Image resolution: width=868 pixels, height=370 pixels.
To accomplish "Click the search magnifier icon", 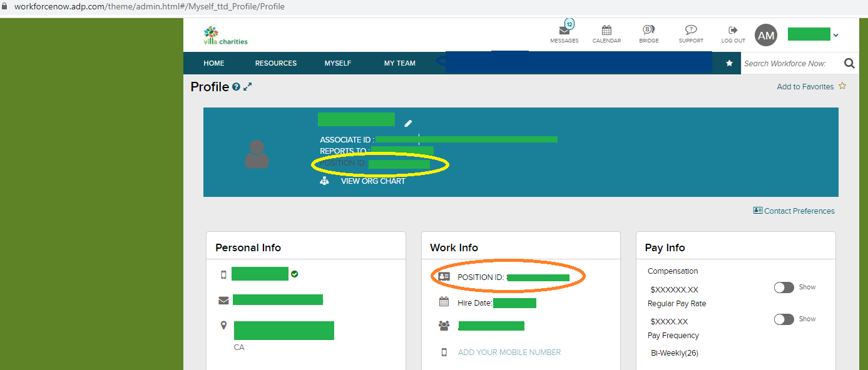I will (849, 63).
